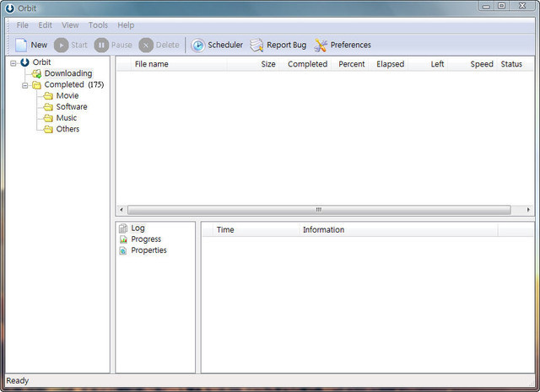Viewport: 540px width, 392px height.
Task: Click the Start label in toolbar
Action: 78,45
